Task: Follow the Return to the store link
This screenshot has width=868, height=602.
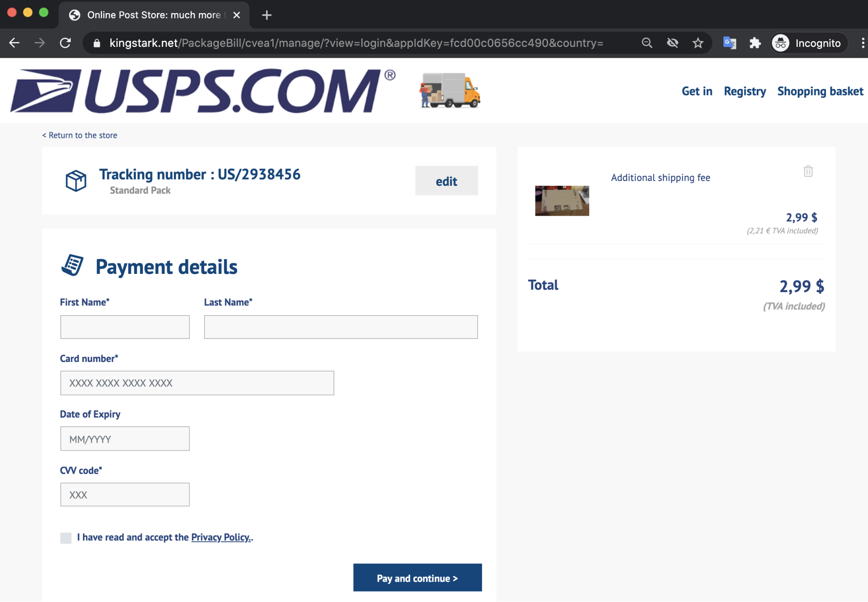Action: click(x=80, y=135)
